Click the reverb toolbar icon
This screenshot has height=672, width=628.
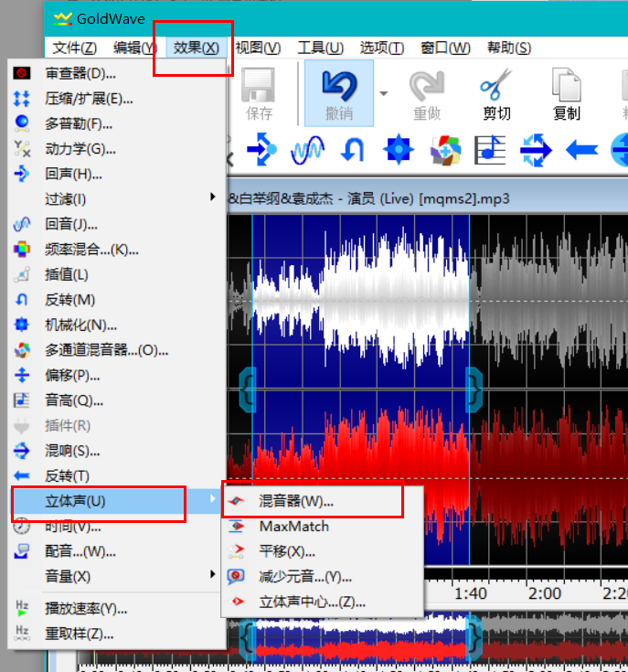pyautogui.click(x=536, y=150)
